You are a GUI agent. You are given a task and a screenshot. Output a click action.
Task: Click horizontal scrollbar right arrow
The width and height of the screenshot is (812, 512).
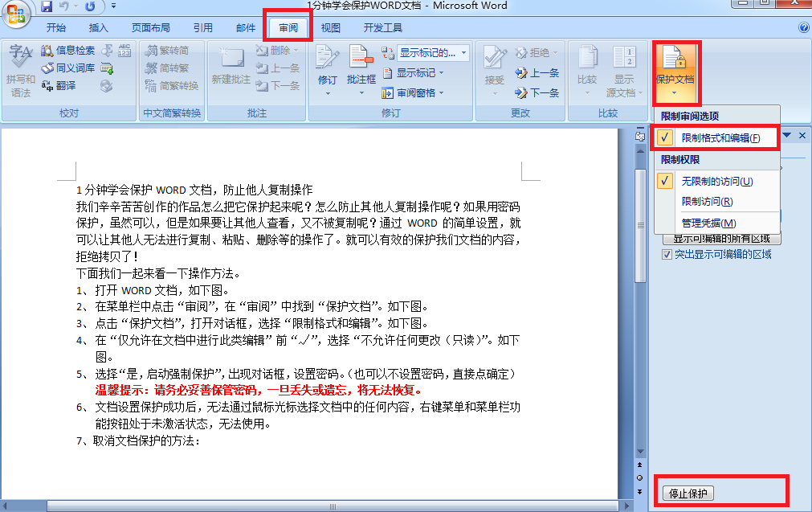point(626,506)
